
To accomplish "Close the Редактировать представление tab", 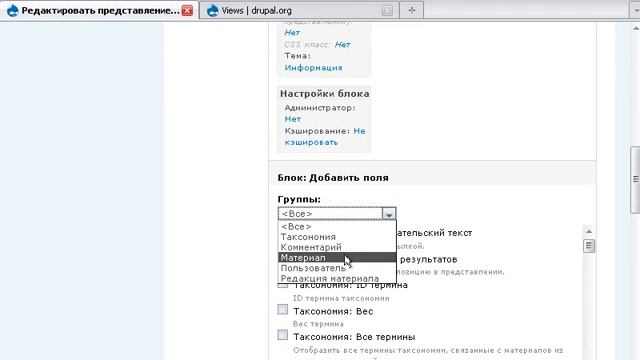I will click(x=187, y=11).
